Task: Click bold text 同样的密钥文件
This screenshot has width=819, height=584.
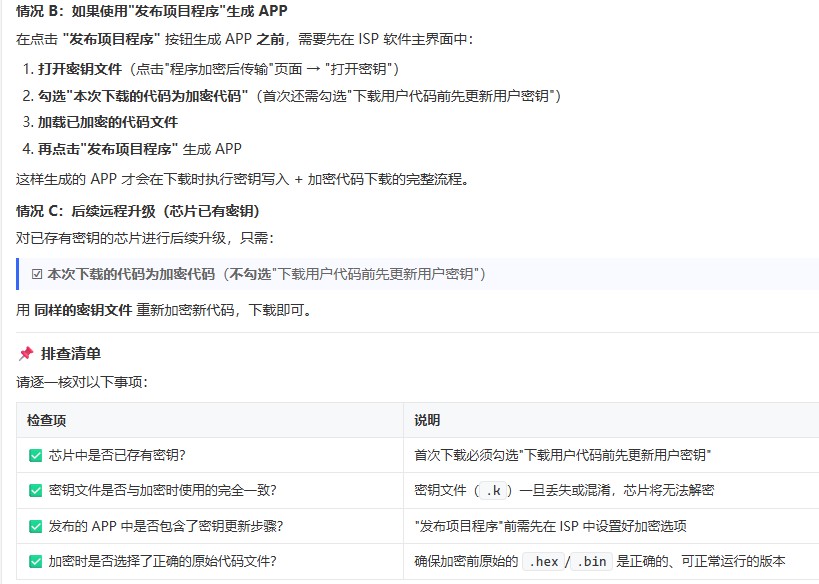Action: click(83, 310)
